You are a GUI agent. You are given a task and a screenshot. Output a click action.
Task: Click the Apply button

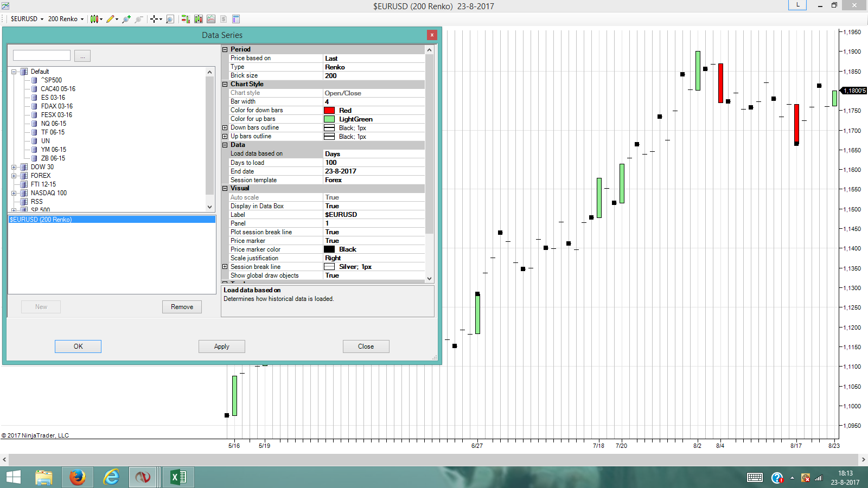(222, 346)
